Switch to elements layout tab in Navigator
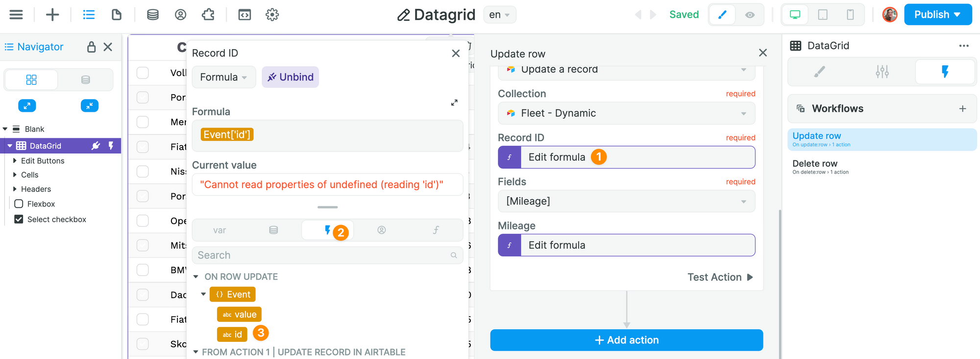 [31, 79]
